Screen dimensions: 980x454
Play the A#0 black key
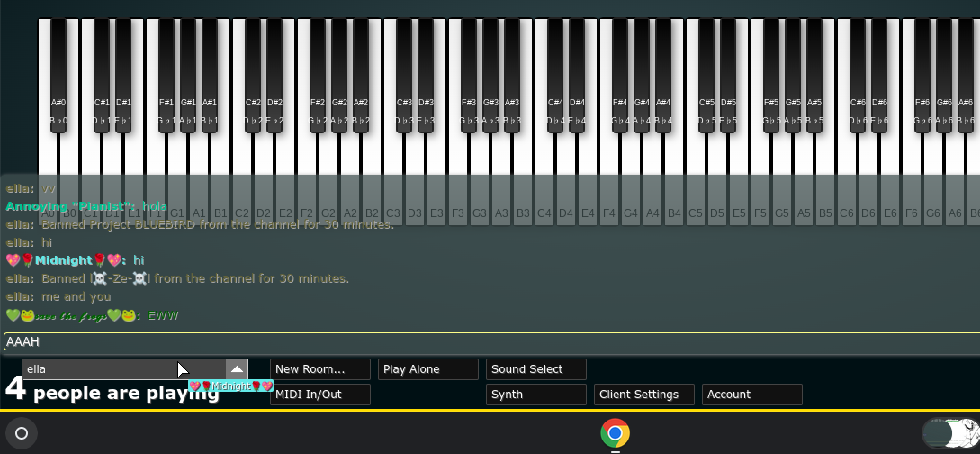coord(58,75)
